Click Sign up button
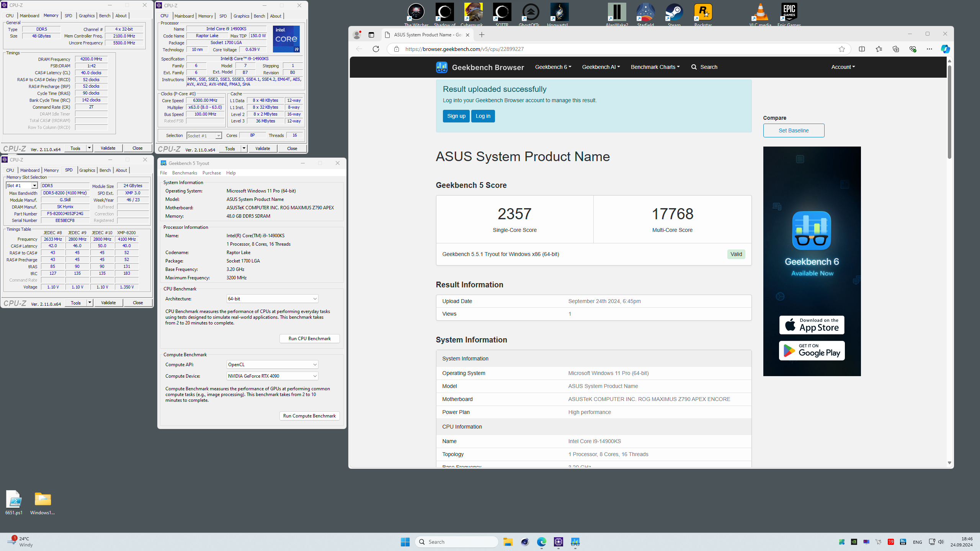The height and width of the screenshot is (551, 980). [x=456, y=116]
